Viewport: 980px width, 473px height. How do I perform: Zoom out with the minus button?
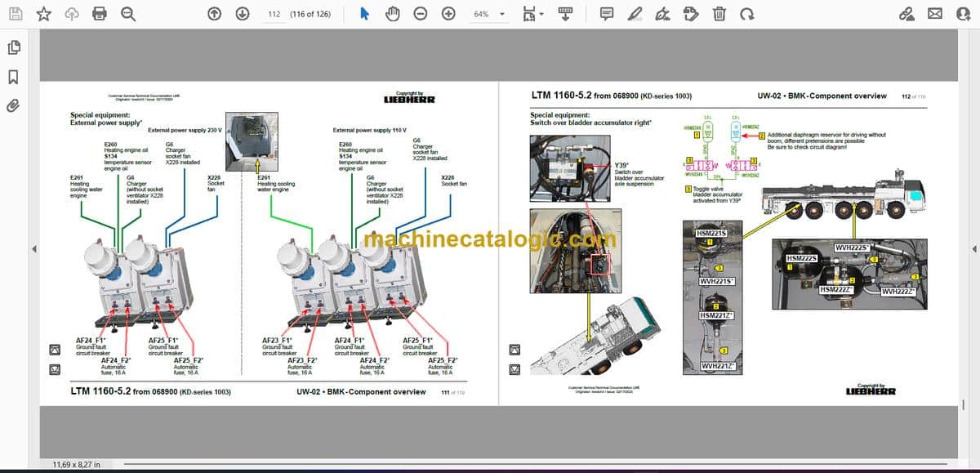coord(420,14)
